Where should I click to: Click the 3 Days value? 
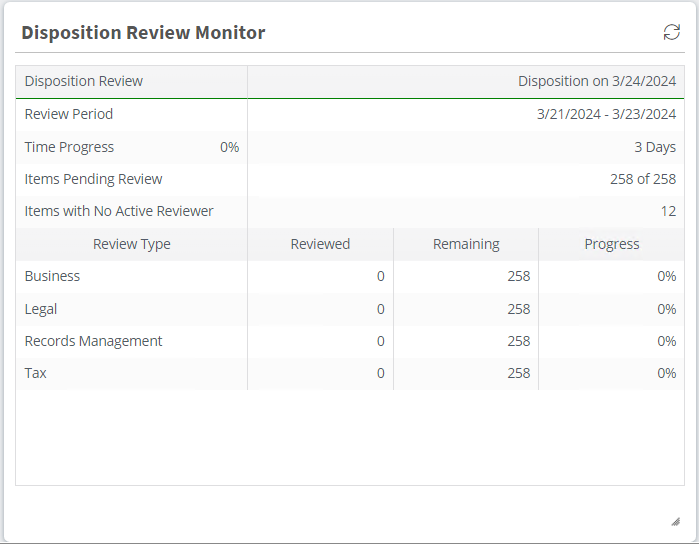click(655, 147)
